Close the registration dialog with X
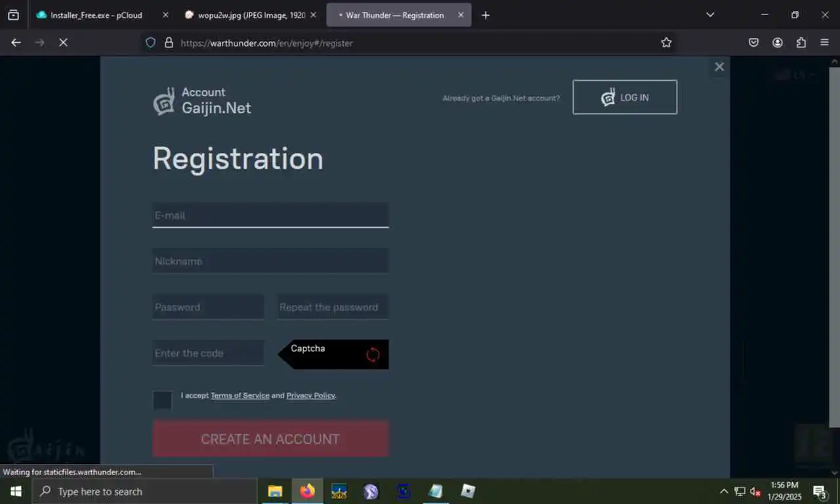This screenshot has width=840, height=504. (719, 67)
